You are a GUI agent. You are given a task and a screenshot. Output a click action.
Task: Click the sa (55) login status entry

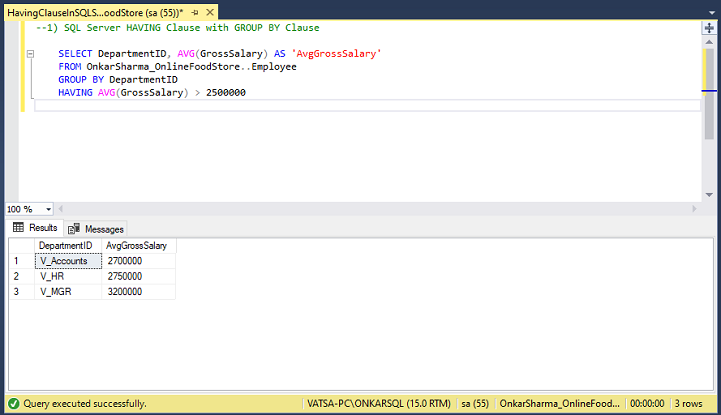(475, 404)
